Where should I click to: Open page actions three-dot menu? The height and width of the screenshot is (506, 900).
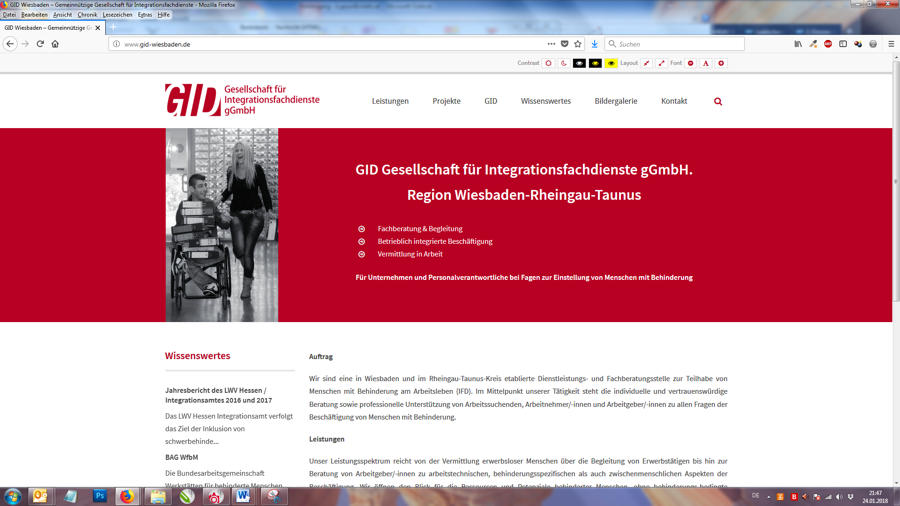551,44
